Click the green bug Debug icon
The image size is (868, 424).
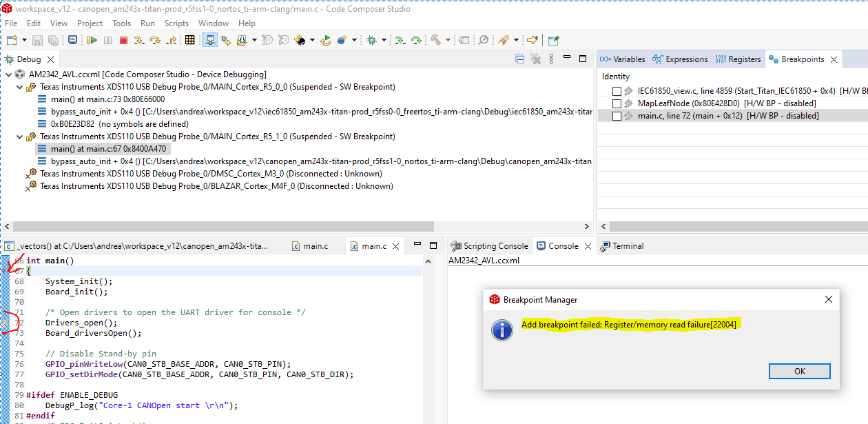[371, 40]
